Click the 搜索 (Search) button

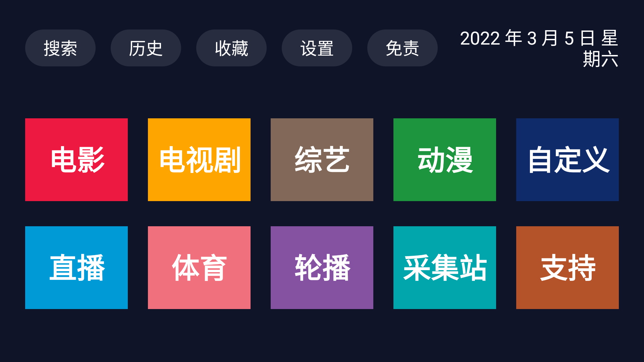click(61, 47)
